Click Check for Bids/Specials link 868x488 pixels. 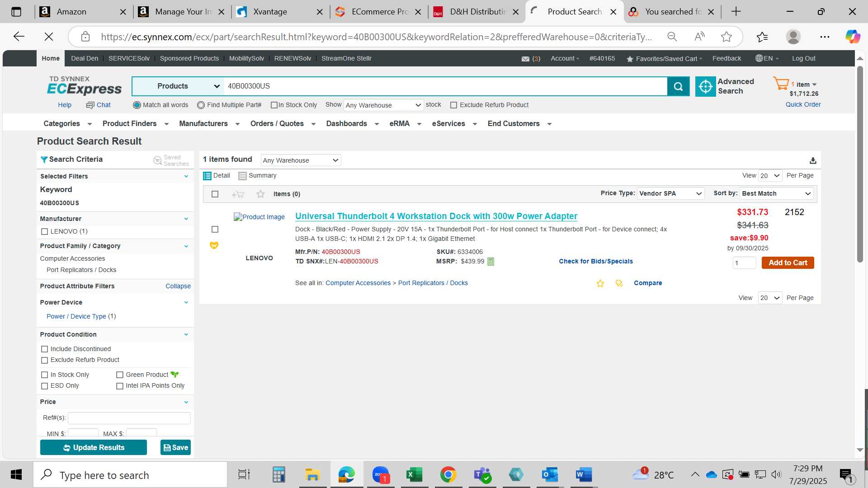click(x=595, y=262)
